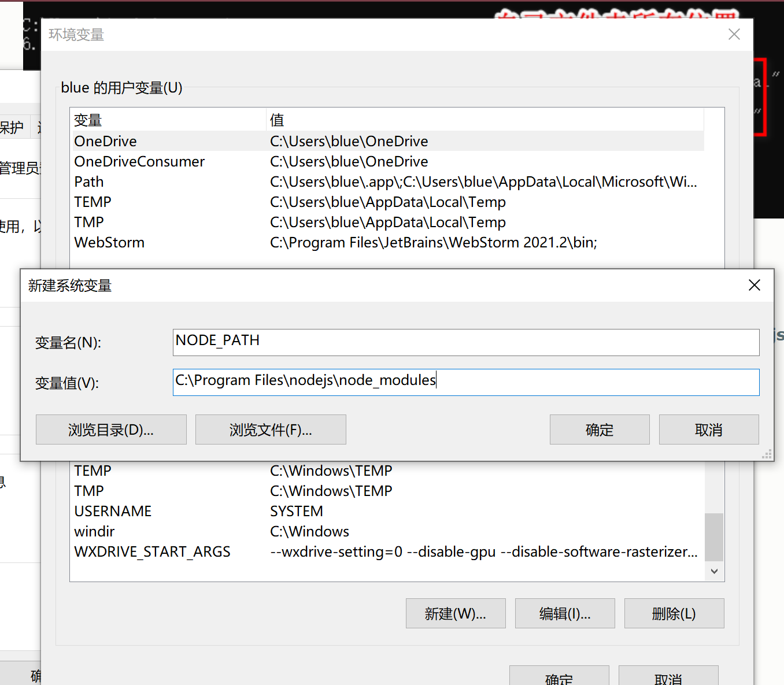784x685 pixels.
Task: Click the 值 column header in user variables
Action: pyautogui.click(x=485, y=120)
